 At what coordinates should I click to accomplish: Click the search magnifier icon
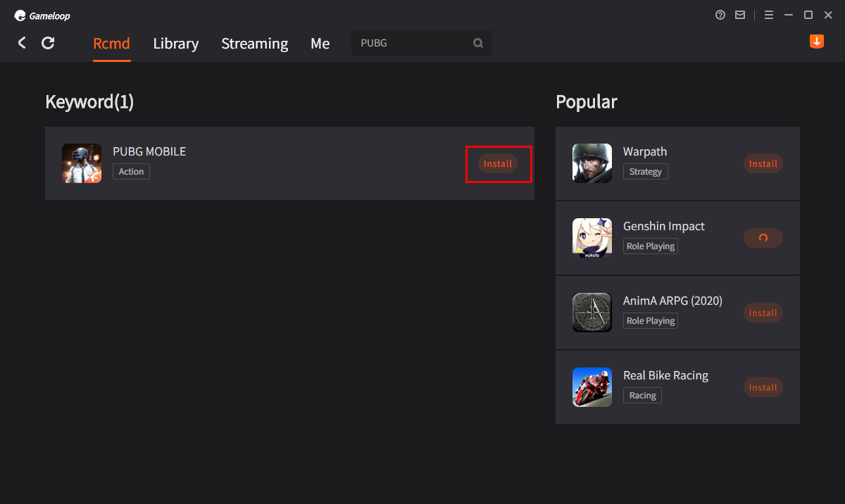[478, 43]
